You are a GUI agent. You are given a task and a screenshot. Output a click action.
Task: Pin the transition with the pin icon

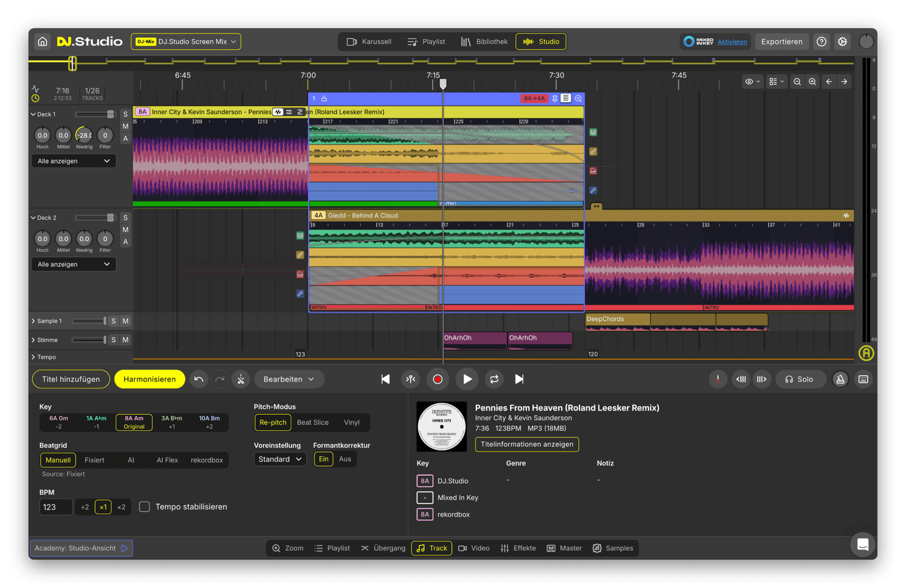tap(555, 98)
